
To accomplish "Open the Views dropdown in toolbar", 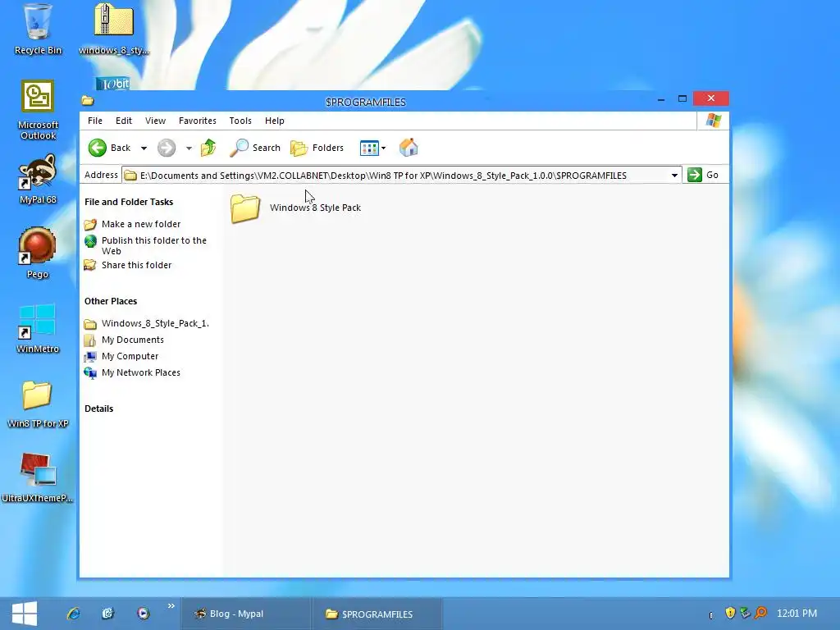I will point(373,148).
